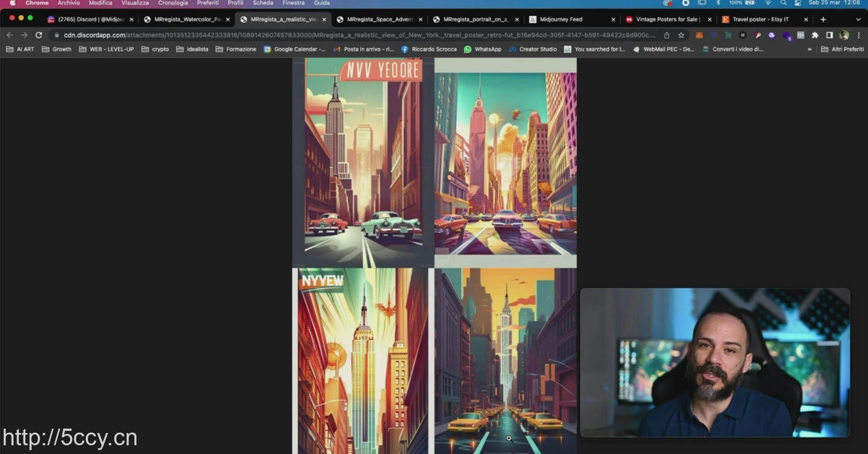The height and width of the screenshot is (454, 868).
Task: Open the idealista bookmarks folder
Action: (192, 49)
